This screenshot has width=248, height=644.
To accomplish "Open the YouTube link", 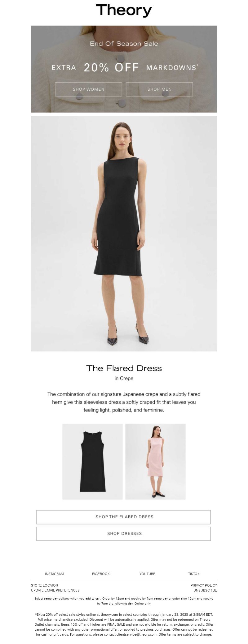I will pyautogui.click(x=147, y=574).
